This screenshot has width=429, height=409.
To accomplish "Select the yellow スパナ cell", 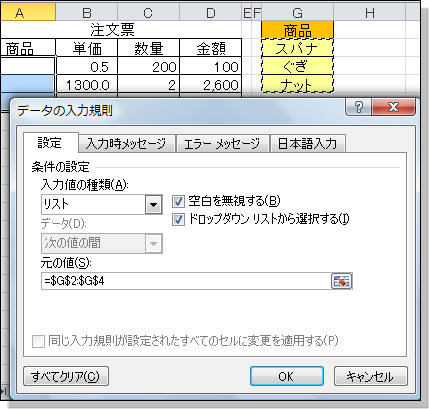I will tap(297, 48).
